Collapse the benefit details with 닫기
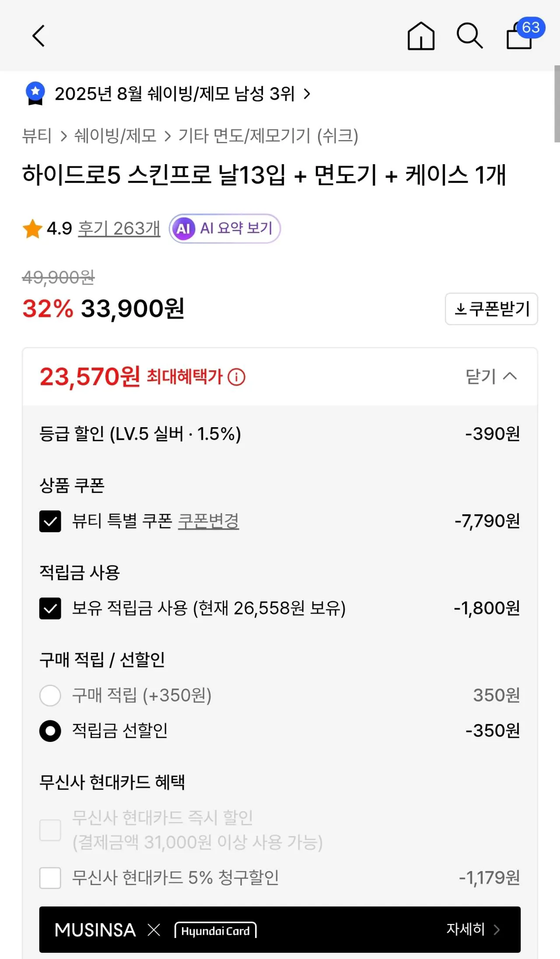This screenshot has width=560, height=959. point(491,376)
